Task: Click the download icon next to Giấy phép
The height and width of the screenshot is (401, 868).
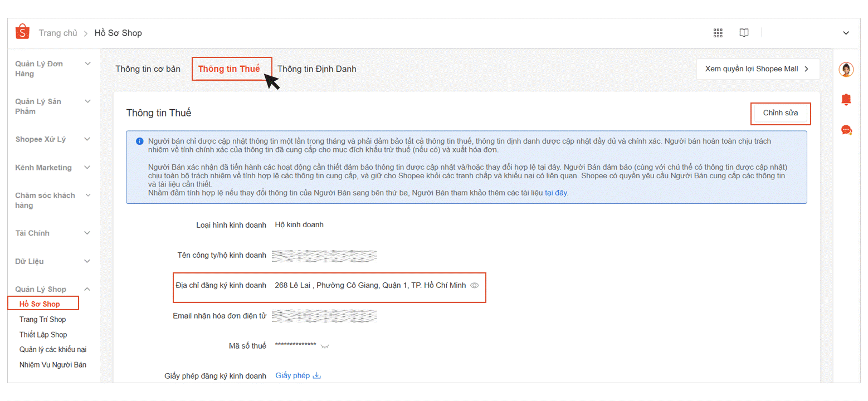Action: click(316, 376)
